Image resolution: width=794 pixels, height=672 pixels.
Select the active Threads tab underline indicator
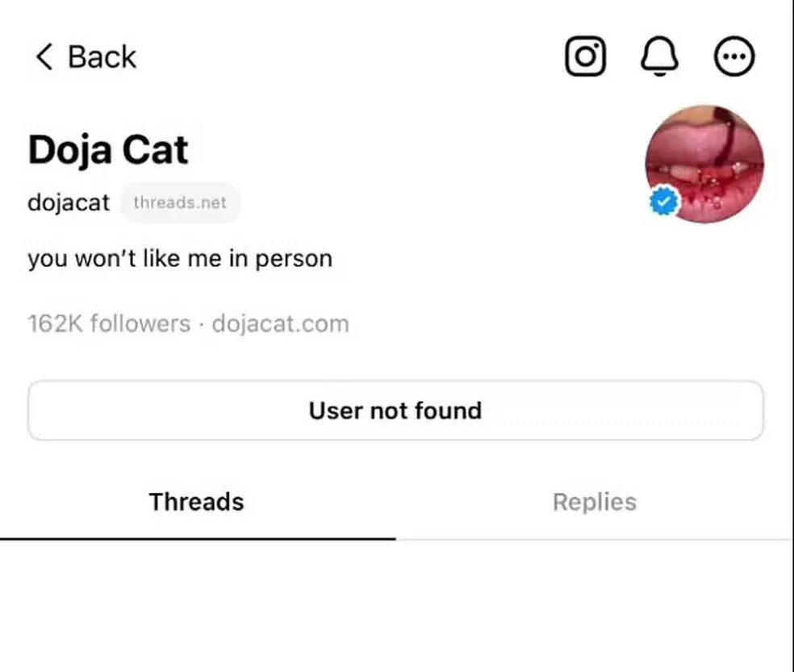196,535
